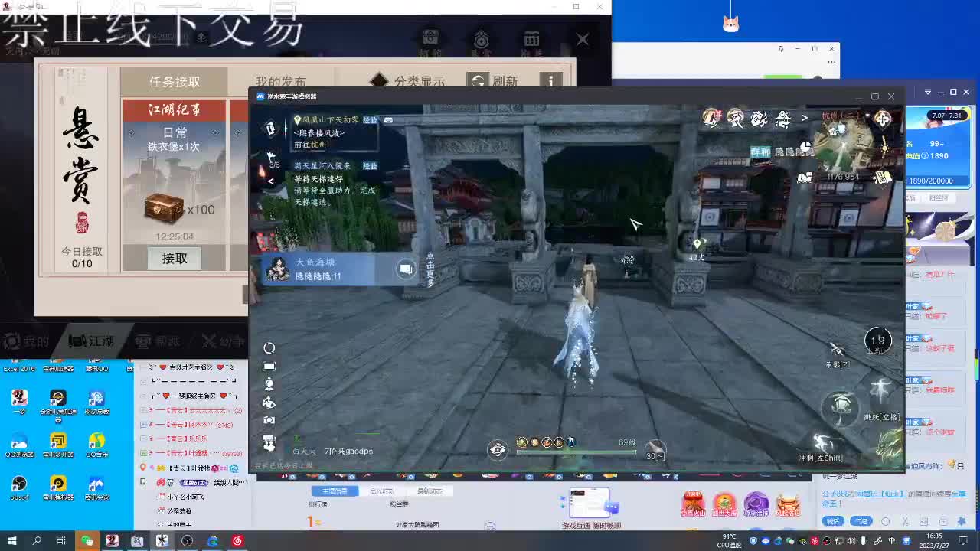
Task: Expand chat via 点击更多 vertical label
Action: (430, 269)
